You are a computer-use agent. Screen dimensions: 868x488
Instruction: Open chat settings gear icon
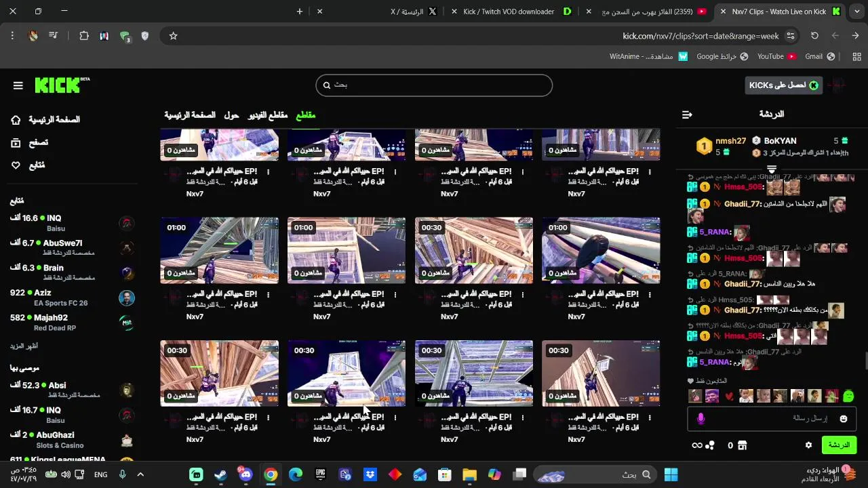click(808, 445)
